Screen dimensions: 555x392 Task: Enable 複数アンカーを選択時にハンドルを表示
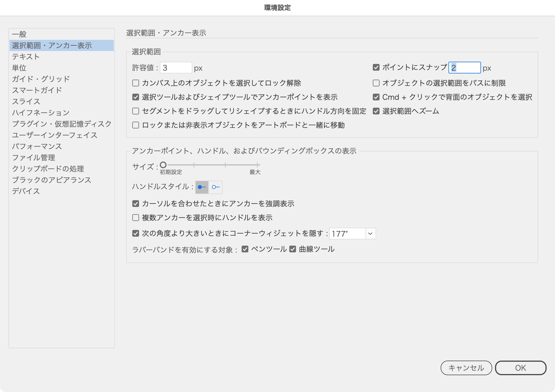136,218
